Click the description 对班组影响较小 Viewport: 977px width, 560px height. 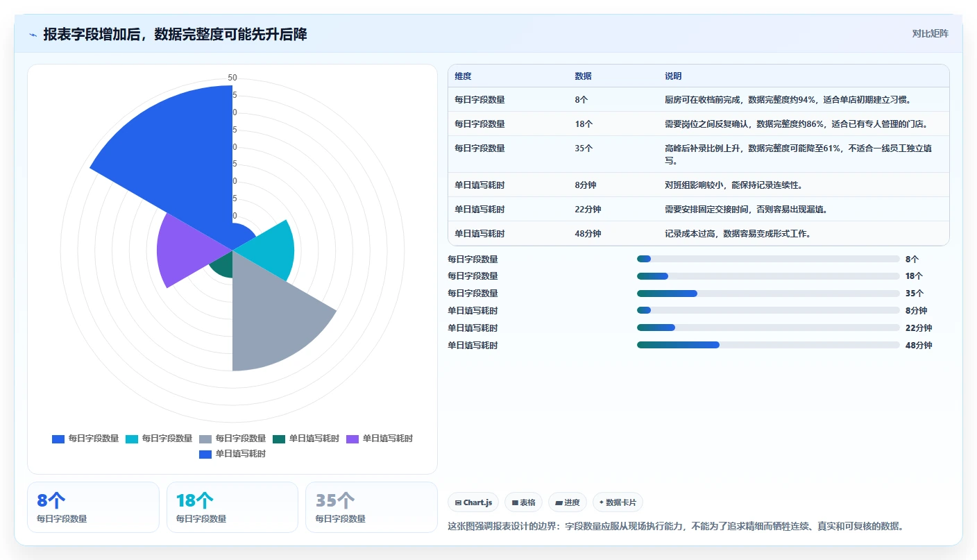733,185
